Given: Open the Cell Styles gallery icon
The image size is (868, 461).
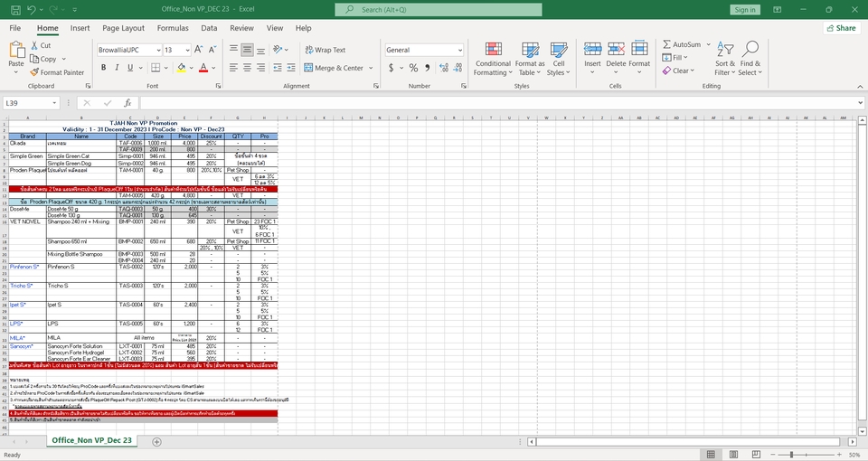Looking at the screenshot, I should 559,49.
